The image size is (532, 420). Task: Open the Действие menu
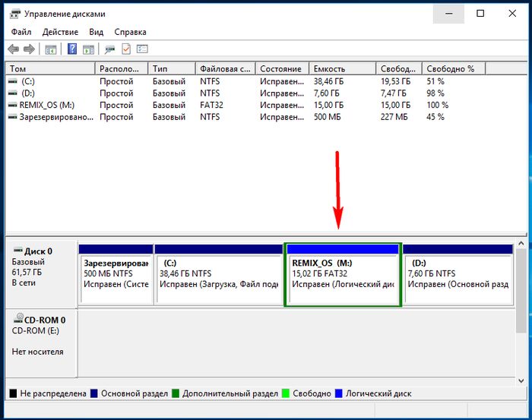click(60, 32)
